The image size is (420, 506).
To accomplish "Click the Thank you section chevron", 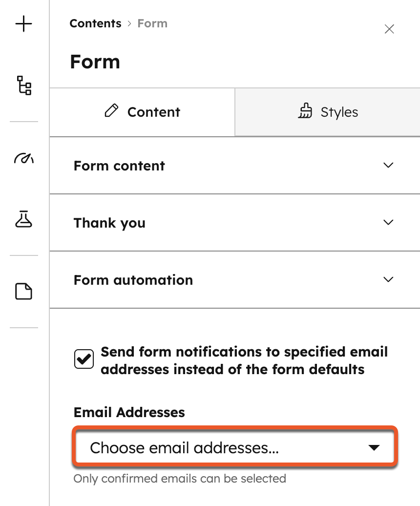I will tap(388, 222).
